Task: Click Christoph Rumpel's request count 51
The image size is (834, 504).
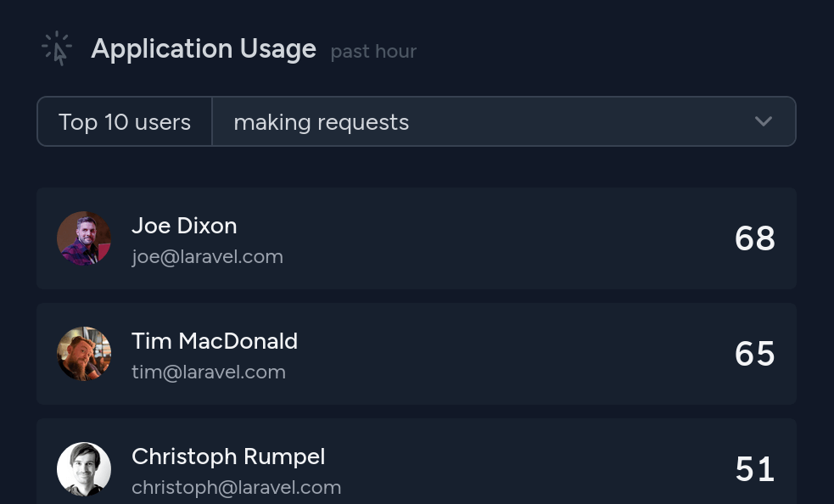Action: pos(754,469)
